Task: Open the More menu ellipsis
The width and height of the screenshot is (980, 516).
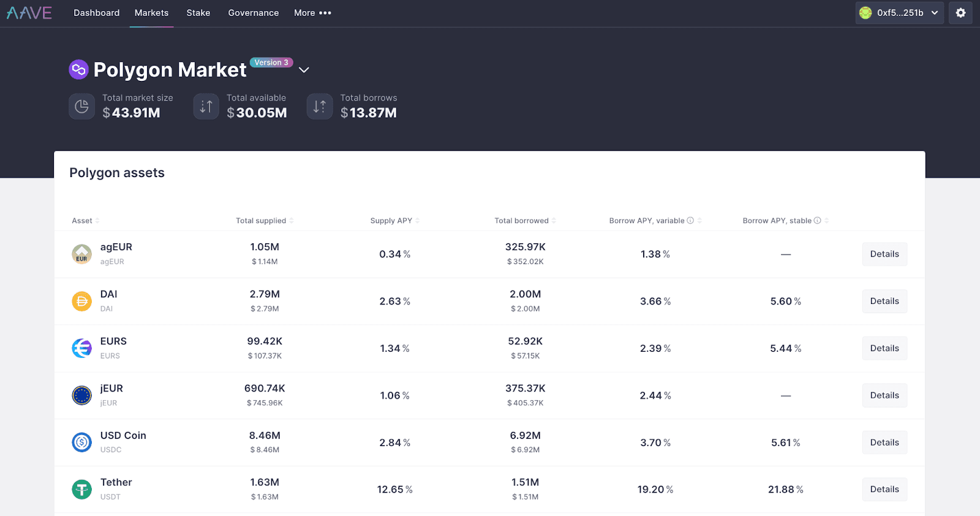Action: click(325, 13)
